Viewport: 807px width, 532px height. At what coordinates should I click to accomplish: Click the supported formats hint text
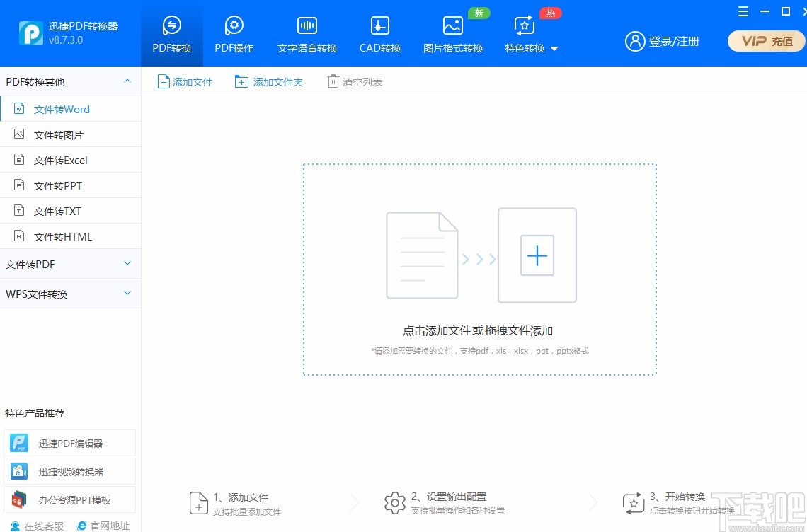tap(480, 351)
